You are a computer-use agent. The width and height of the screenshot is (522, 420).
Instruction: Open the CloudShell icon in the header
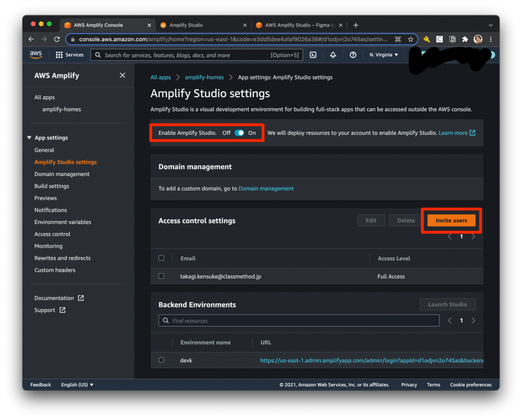[x=313, y=55]
